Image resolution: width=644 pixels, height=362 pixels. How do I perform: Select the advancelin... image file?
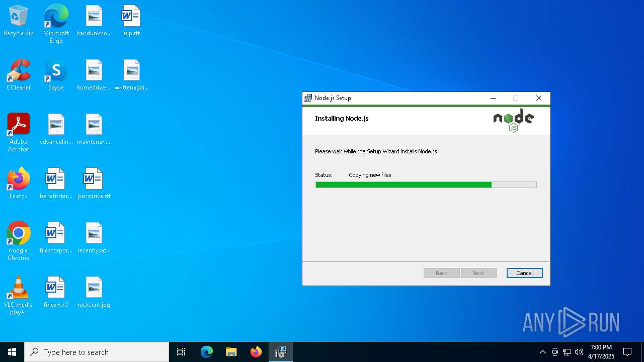56,130
